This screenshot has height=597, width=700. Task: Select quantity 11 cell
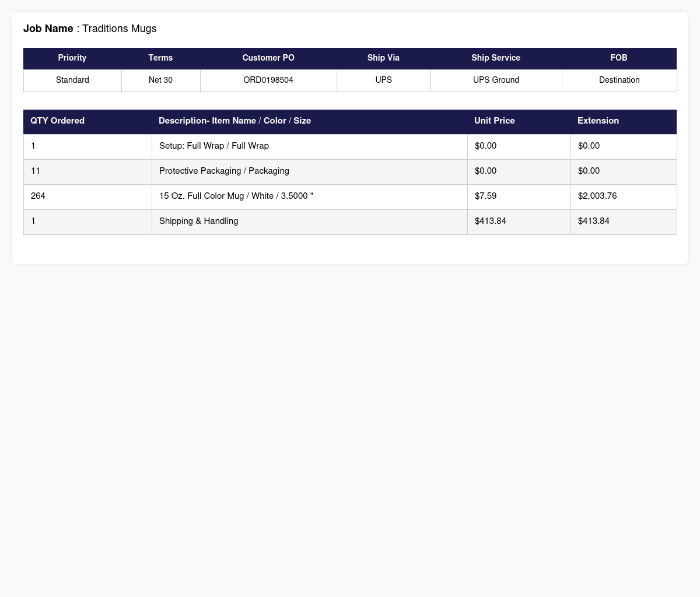click(x=87, y=171)
